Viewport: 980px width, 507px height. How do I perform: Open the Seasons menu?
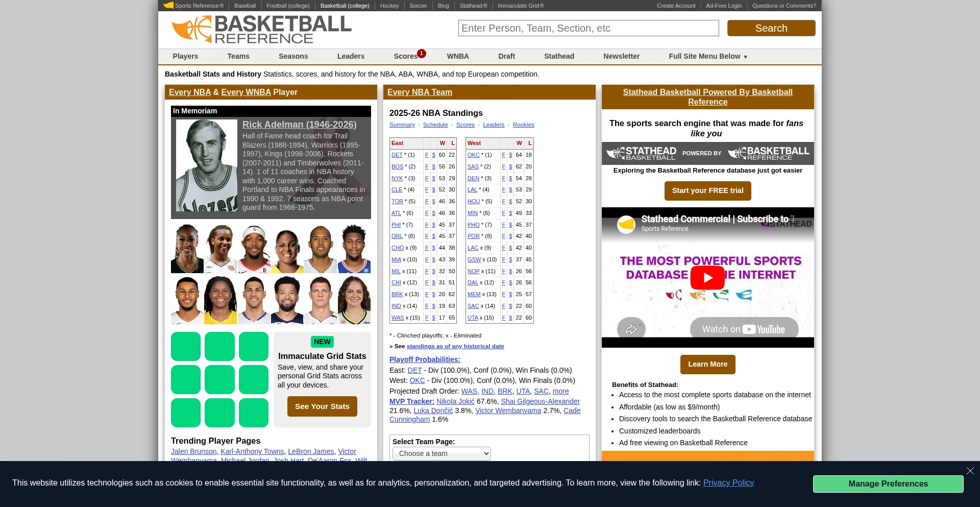pyautogui.click(x=293, y=56)
